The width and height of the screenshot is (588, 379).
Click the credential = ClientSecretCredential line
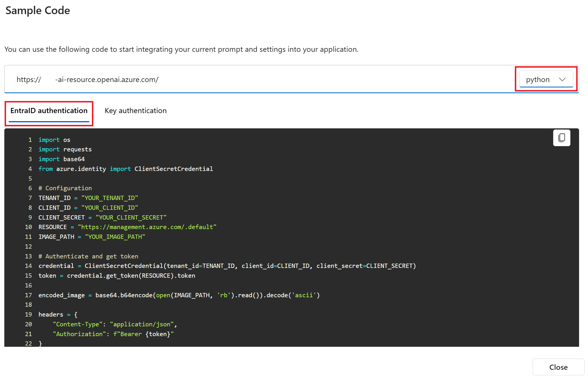pos(227,266)
